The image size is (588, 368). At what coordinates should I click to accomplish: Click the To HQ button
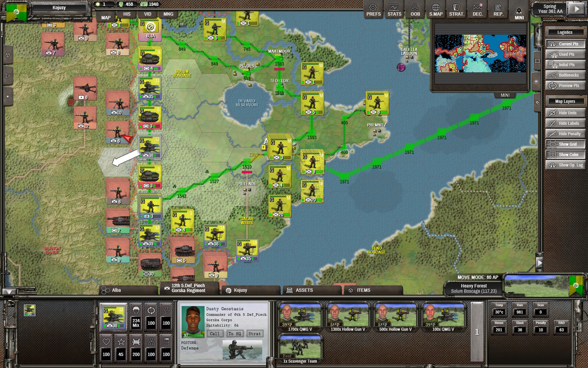click(x=235, y=334)
